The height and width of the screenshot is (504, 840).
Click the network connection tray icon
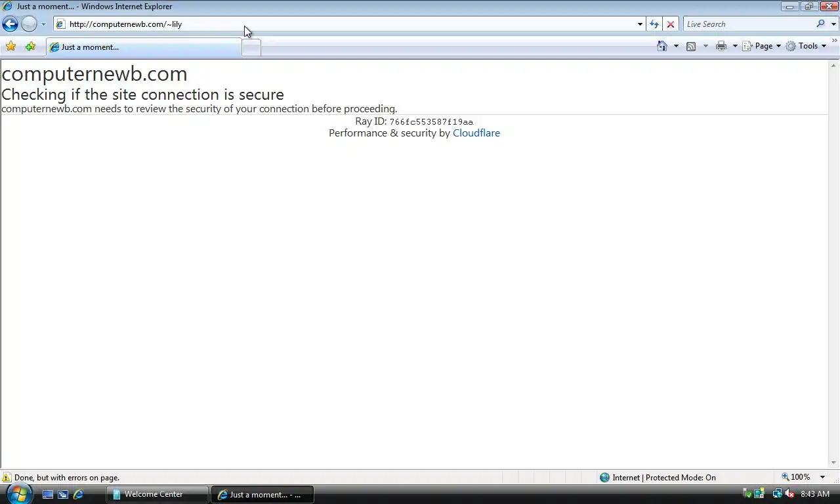tap(777, 493)
